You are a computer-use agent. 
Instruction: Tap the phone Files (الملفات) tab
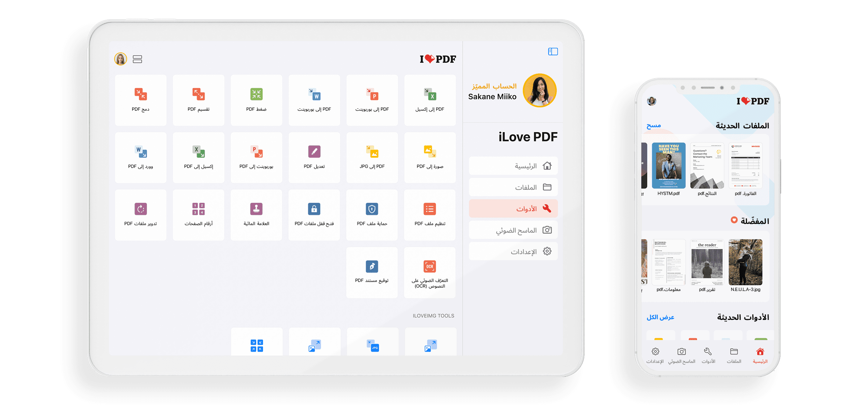point(734,355)
